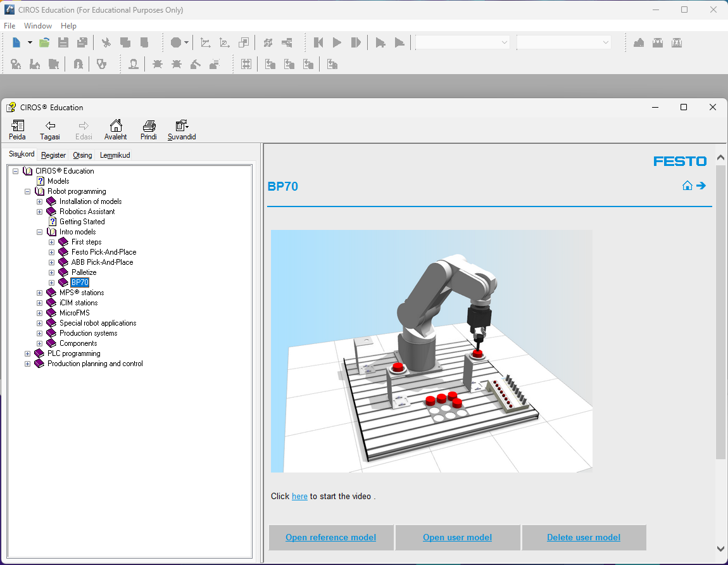Click the scrollbar down arrow in help pane
Image resolution: width=728 pixels, height=565 pixels.
(x=720, y=549)
